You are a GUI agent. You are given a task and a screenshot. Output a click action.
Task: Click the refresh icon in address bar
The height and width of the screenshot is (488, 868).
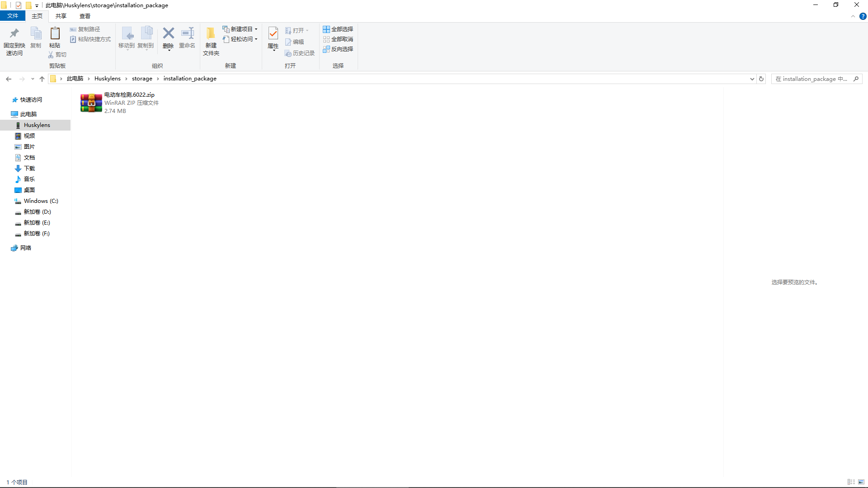[x=761, y=78]
